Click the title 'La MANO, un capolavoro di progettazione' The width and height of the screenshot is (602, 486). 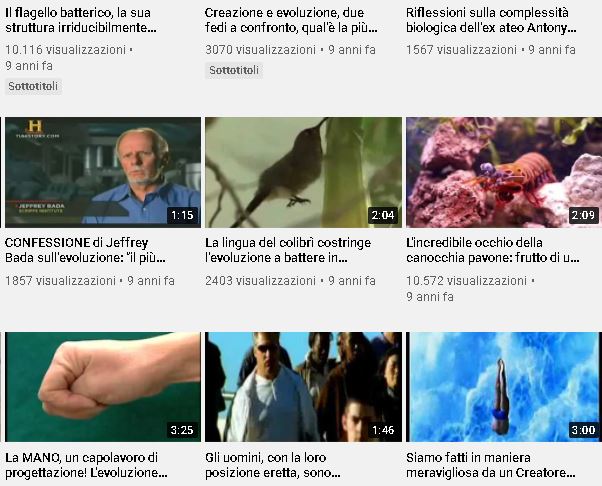pyautogui.click(x=86, y=465)
